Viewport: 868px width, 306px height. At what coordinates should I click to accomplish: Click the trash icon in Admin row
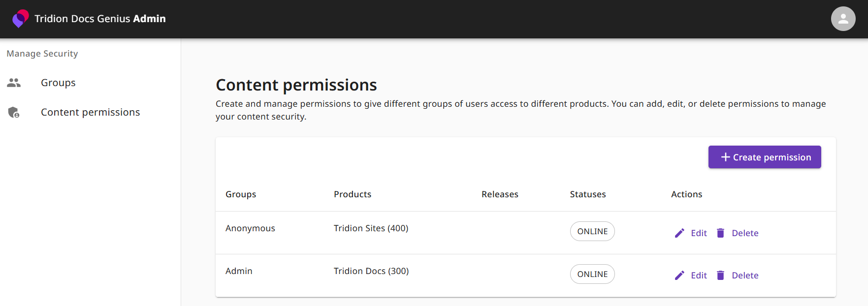720,275
